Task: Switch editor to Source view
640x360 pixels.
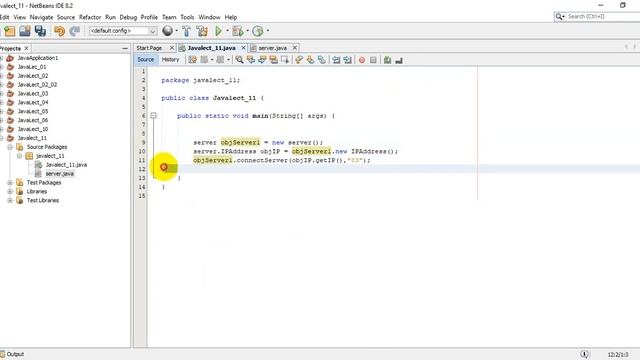Action: click(146, 60)
